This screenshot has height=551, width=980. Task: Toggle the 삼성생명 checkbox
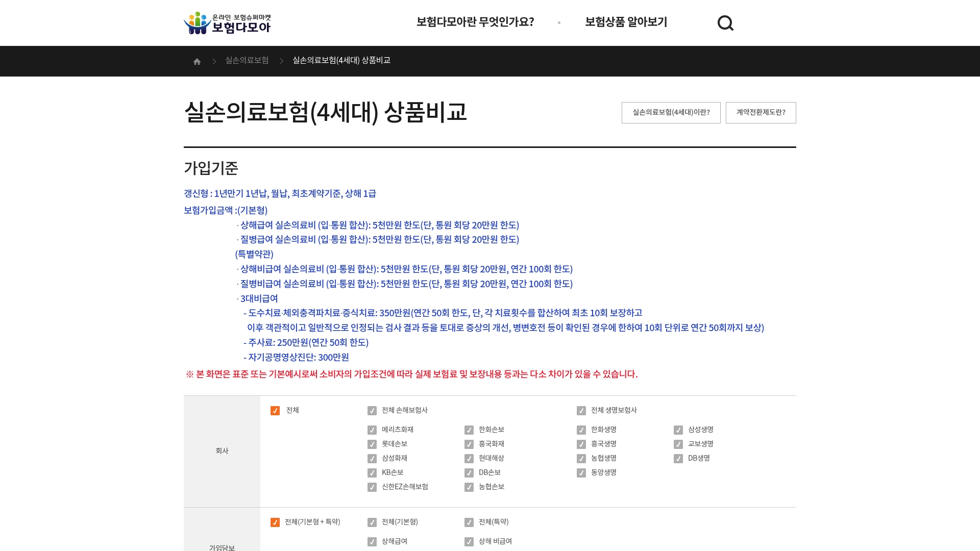677,430
